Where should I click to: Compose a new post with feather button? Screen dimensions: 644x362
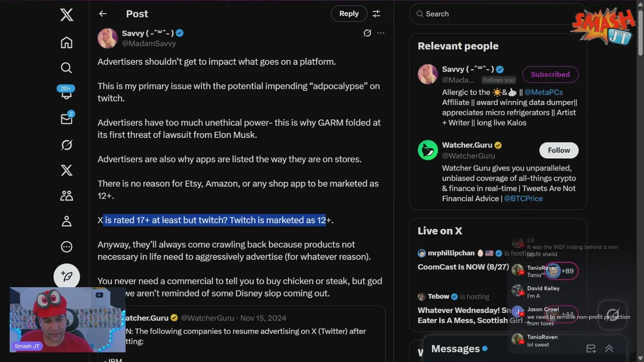pos(66,277)
